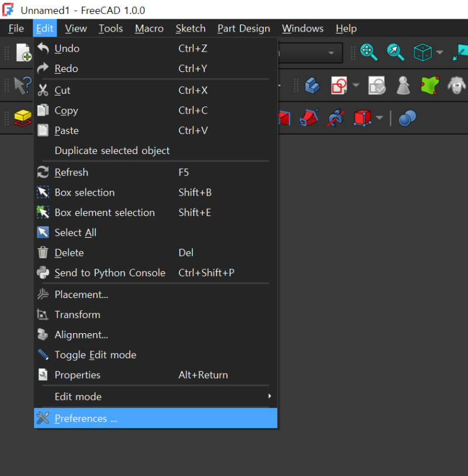Select the Create new document icon
The image size is (468, 476).
(23, 53)
